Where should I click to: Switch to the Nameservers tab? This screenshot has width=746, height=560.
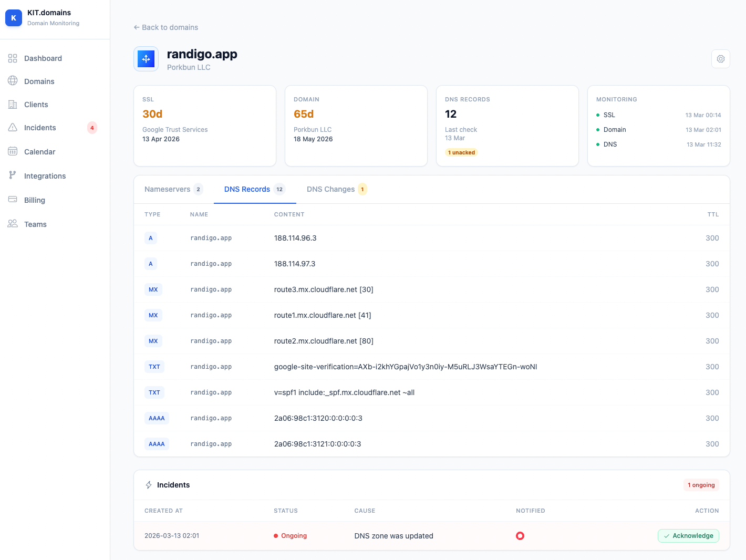point(167,189)
